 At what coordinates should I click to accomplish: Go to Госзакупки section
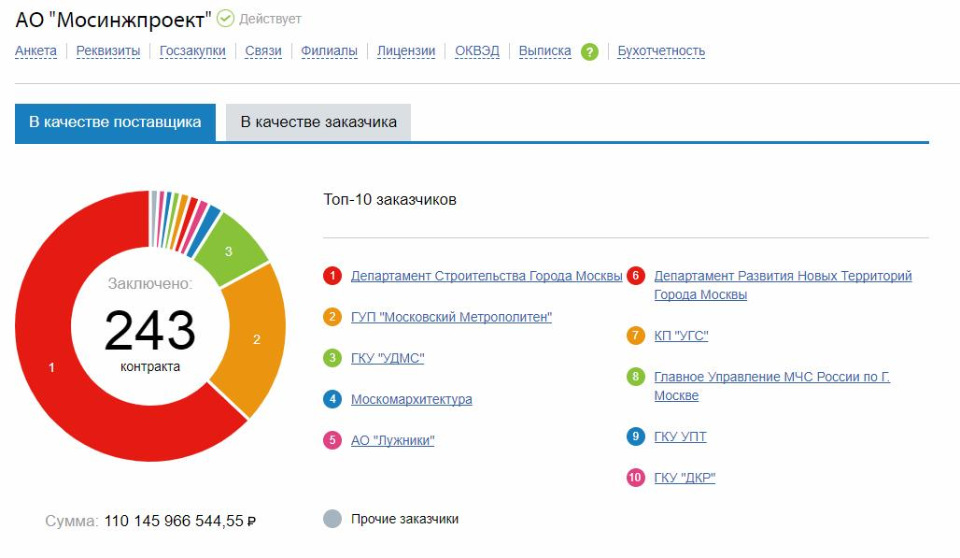click(192, 51)
